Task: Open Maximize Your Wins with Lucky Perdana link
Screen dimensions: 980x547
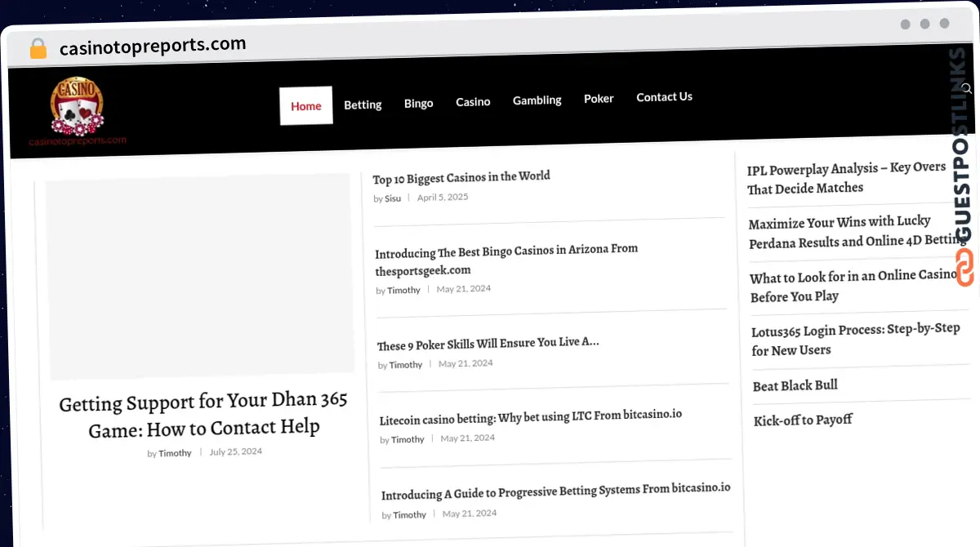Action: point(857,232)
